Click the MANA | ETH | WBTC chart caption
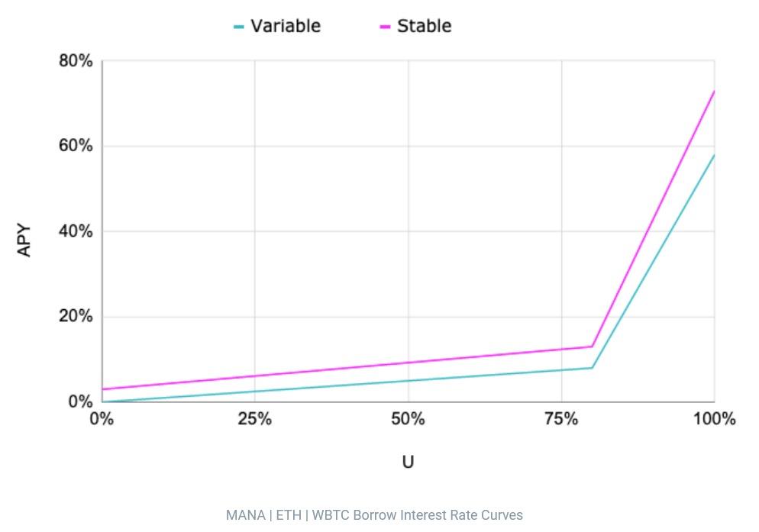This screenshot has height=532, width=759. [374, 515]
